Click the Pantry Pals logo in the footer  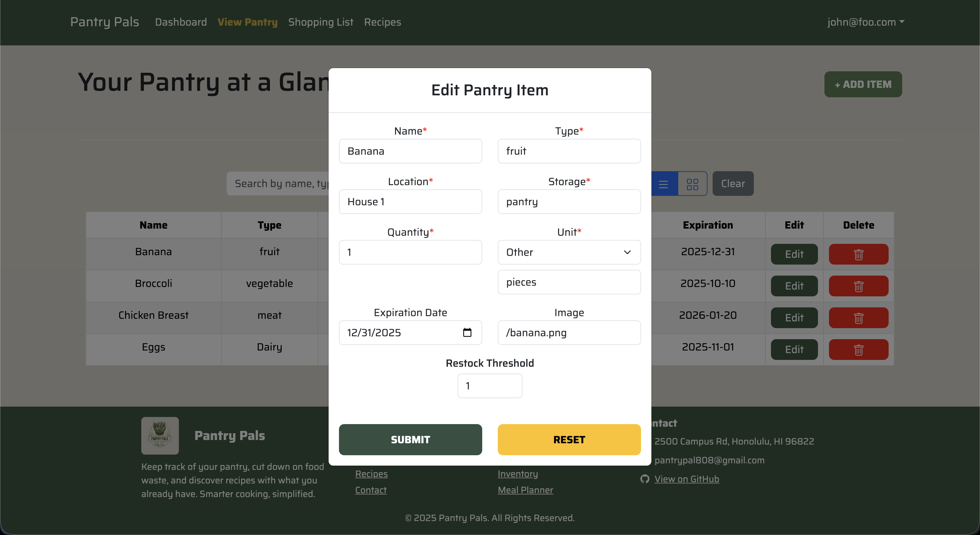coord(160,435)
